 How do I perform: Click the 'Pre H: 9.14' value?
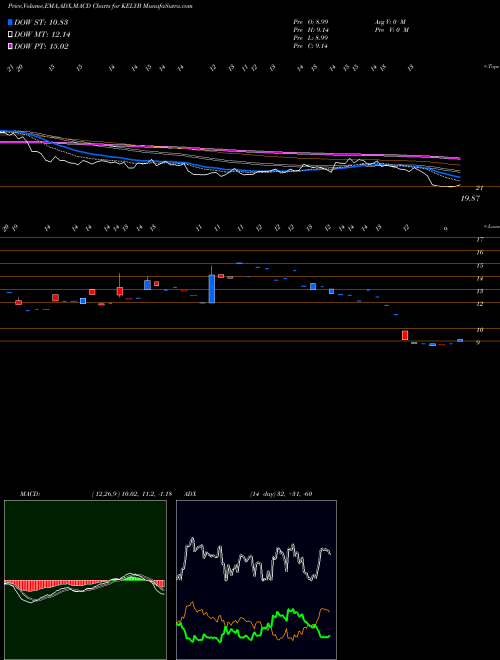pyautogui.click(x=311, y=30)
